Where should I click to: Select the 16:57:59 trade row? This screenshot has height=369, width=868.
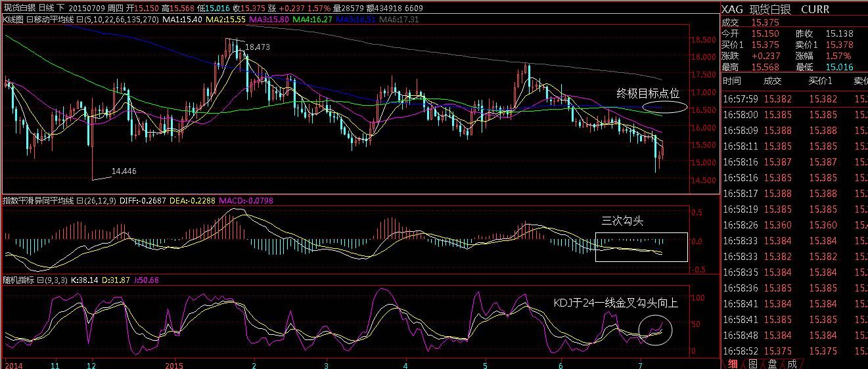(x=740, y=99)
